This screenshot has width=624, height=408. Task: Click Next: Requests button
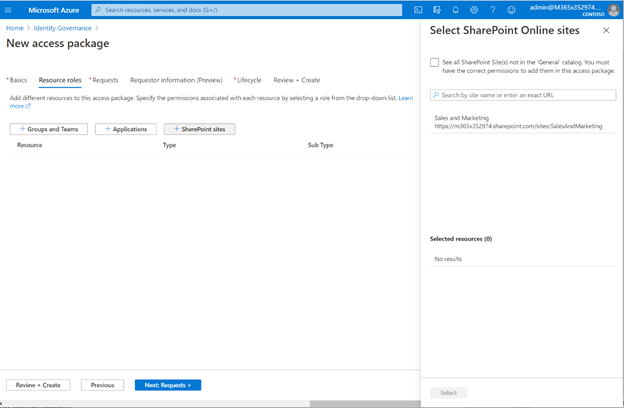168,385
